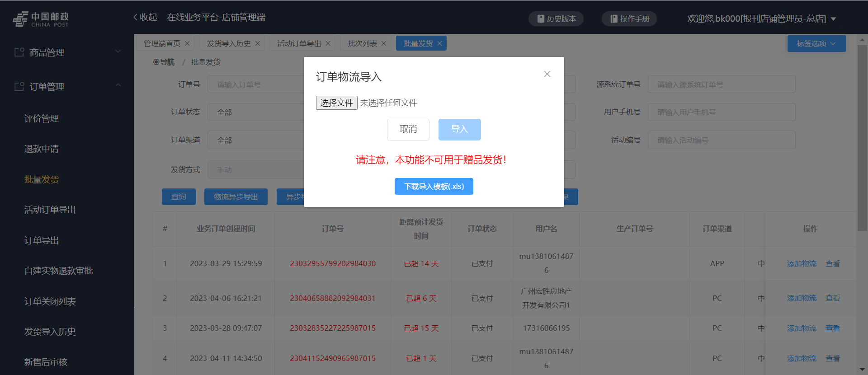Switch to 管理端首页 tab
The image size is (868, 375).
pos(162,43)
